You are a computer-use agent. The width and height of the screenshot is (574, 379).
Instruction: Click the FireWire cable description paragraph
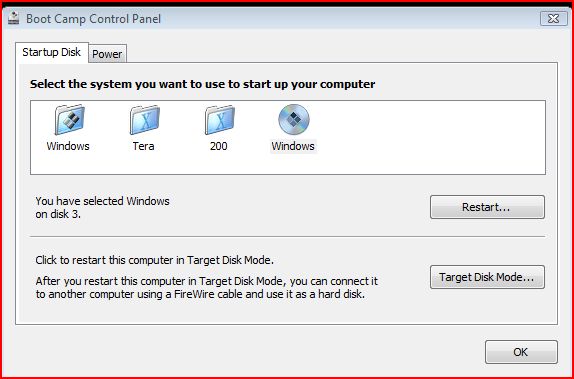[x=207, y=288]
